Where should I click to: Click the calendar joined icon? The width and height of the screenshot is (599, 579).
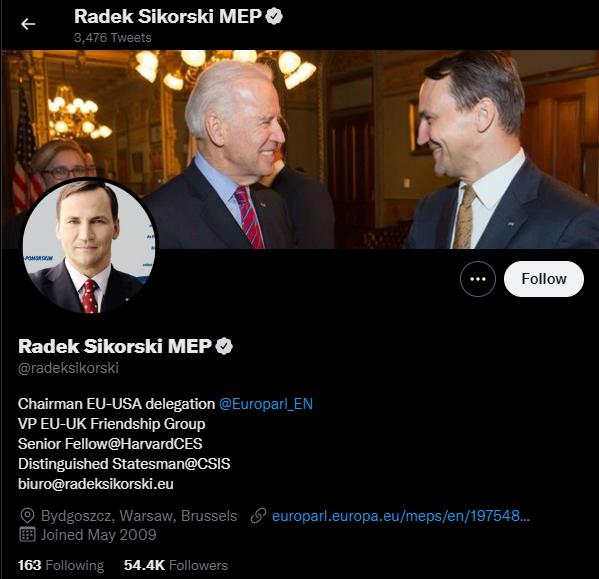[27, 535]
